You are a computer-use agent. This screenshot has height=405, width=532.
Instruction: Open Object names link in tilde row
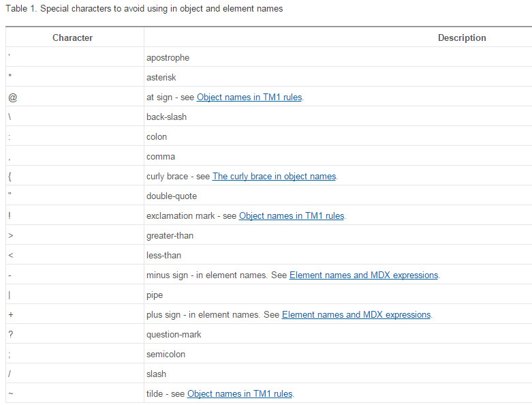[x=240, y=394]
